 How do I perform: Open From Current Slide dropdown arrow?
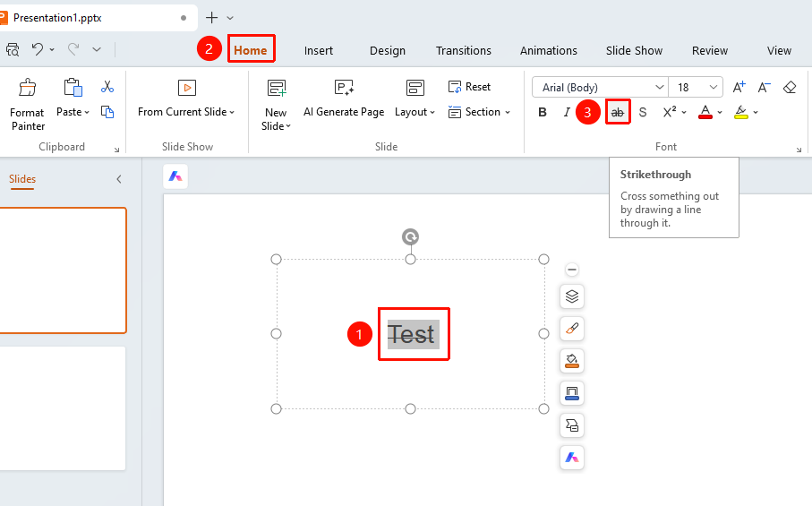tap(232, 112)
